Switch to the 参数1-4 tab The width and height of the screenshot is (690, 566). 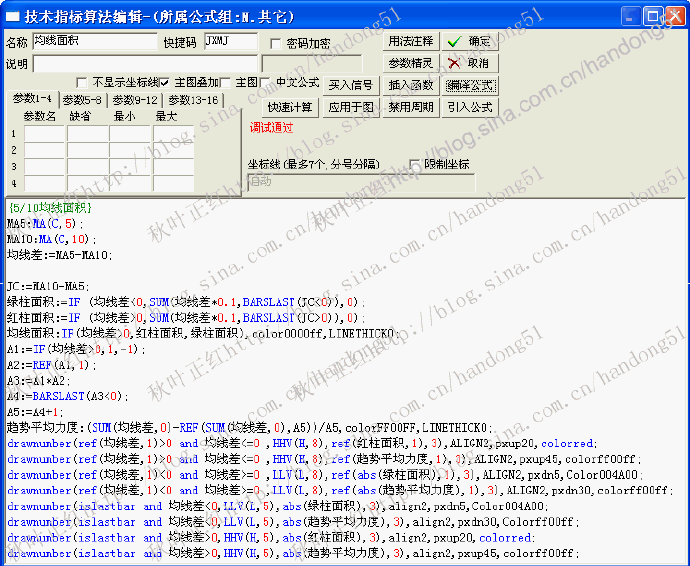click(32, 99)
